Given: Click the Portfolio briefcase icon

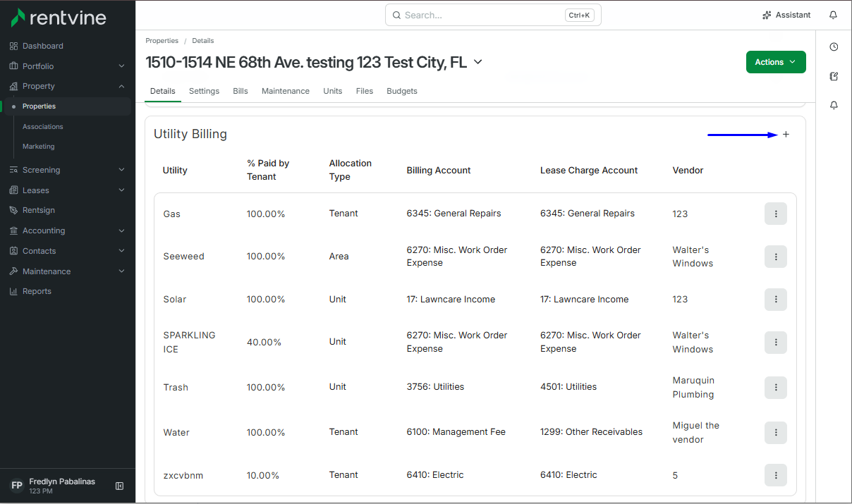Looking at the screenshot, I should pos(13,66).
